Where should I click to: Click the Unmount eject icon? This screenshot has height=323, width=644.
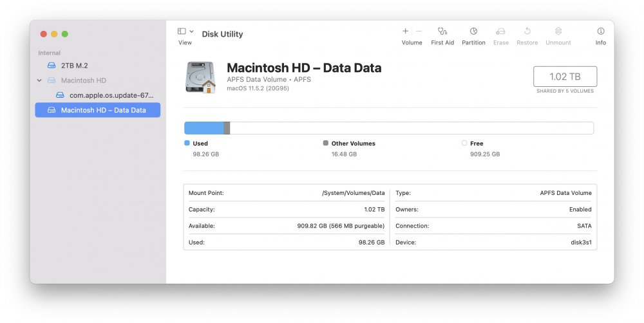point(558,31)
